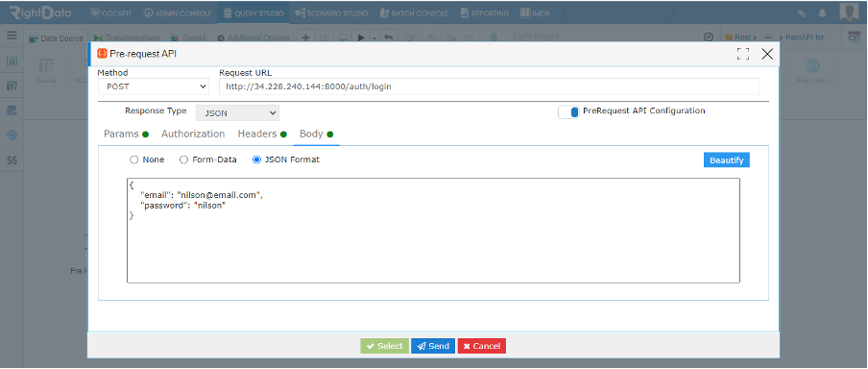Open the Output tab
Screen dimensions: 868x369
pyautogui.click(x=188, y=37)
